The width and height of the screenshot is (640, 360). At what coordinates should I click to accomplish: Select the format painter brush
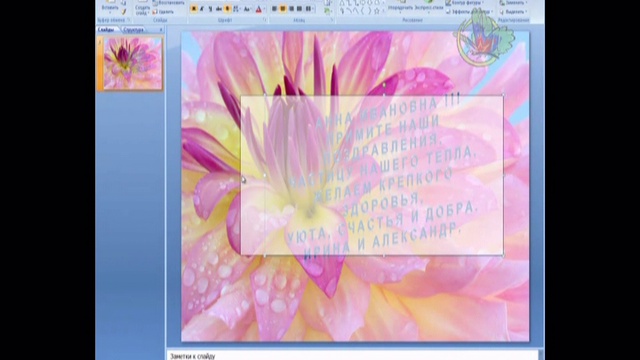[x=124, y=12]
